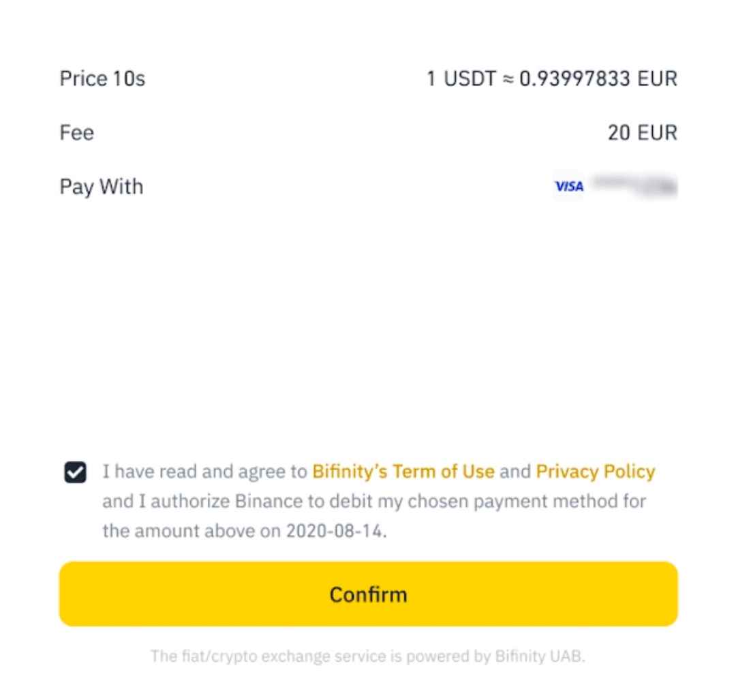This screenshot has height=700, width=736.
Task: Click the Pay With label
Action: (102, 186)
